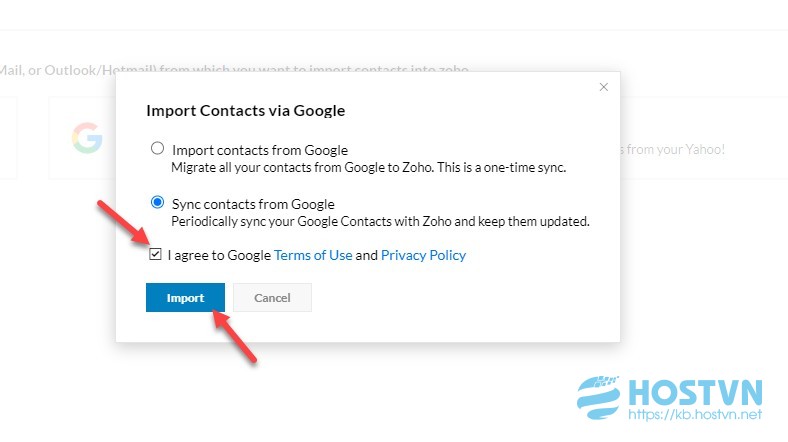
Task: Click the Sync contacts from Google label
Action: click(253, 204)
